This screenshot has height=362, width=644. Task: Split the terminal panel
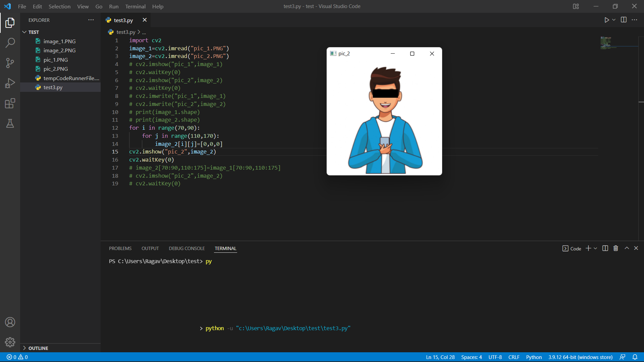click(x=605, y=248)
